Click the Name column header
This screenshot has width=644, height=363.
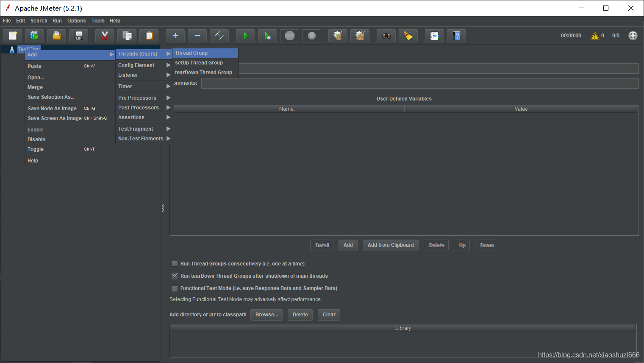point(287,109)
